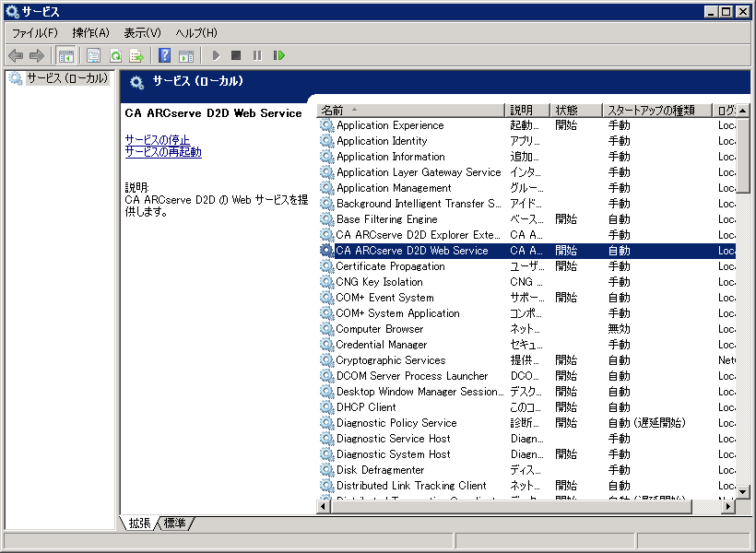Open the 操作(A) menu
This screenshot has width=756, height=553.
[x=90, y=33]
